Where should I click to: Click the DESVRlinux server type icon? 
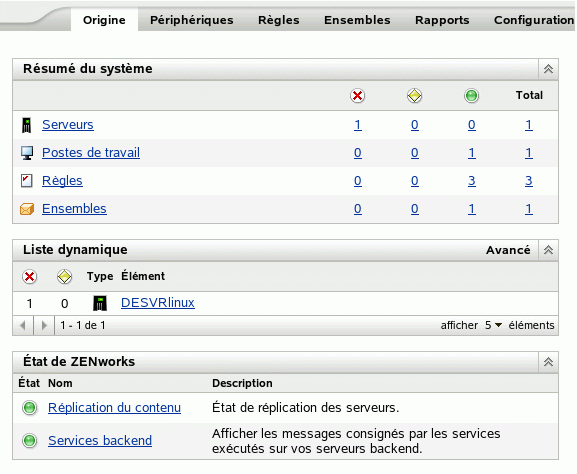click(100, 303)
